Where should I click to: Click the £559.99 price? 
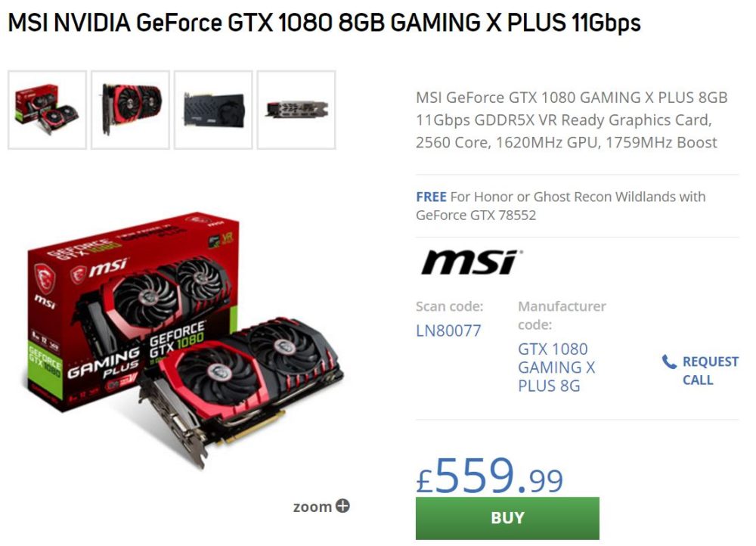489,476
